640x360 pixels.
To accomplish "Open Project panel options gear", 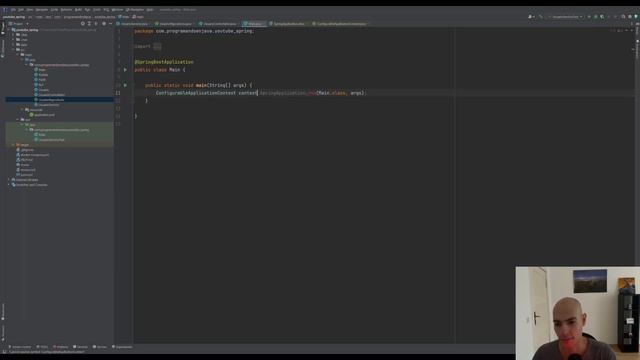I will tap(104, 24).
